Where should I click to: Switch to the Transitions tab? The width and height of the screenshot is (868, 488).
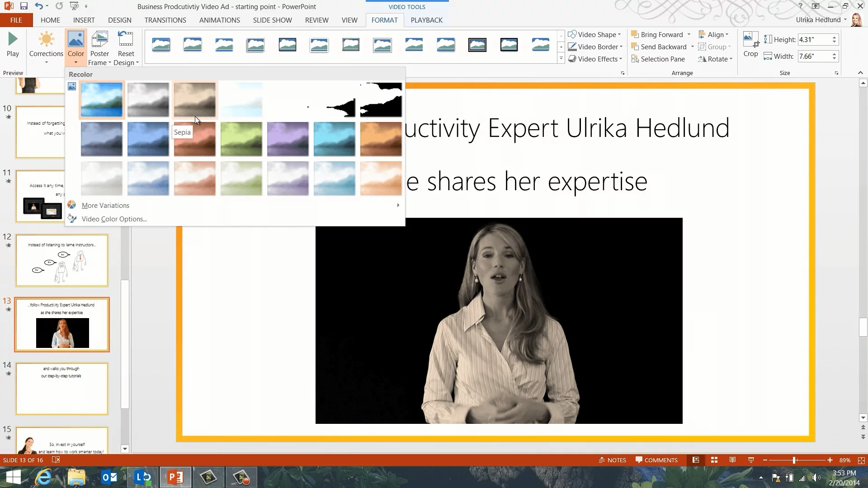165,20
